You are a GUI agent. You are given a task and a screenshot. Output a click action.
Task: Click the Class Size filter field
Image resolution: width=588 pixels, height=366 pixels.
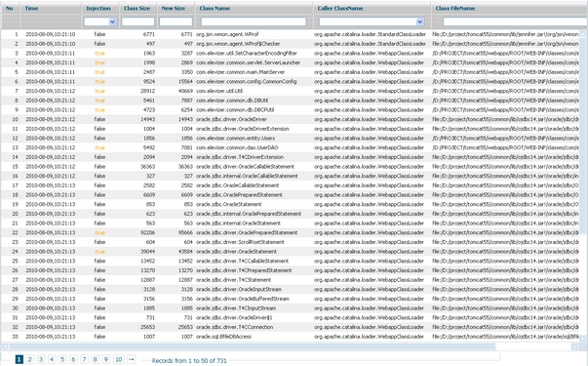pos(138,21)
